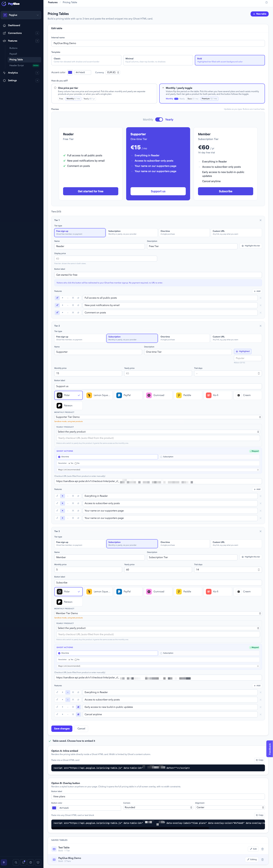Image resolution: width=273 pixels, height=868 pixels.
Task: Remove Tier 3 with its close icon
Action: (261, 531)
